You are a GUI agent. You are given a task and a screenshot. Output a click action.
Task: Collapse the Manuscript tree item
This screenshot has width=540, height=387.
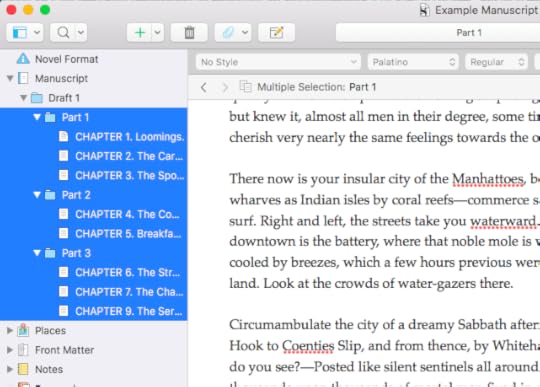pyautogui.click(x=10, y=79)
